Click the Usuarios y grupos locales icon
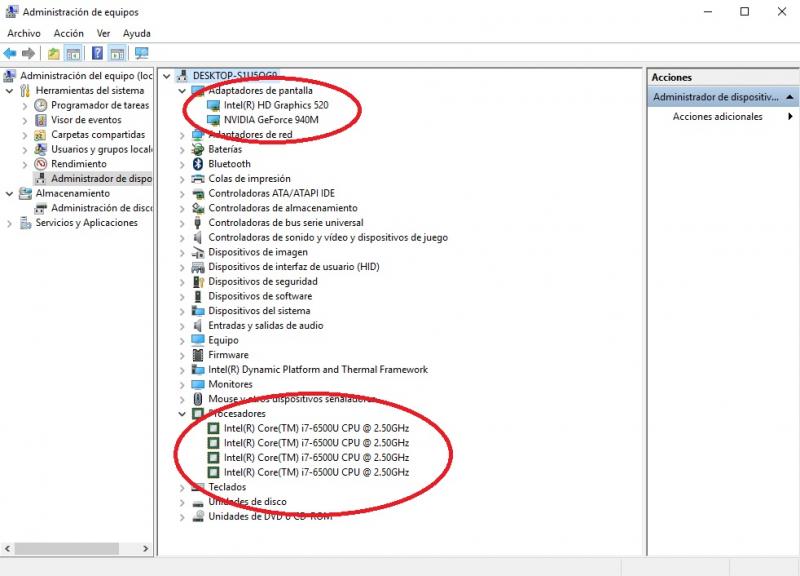The width and height of the screenshot is (800, 576). 41,149
